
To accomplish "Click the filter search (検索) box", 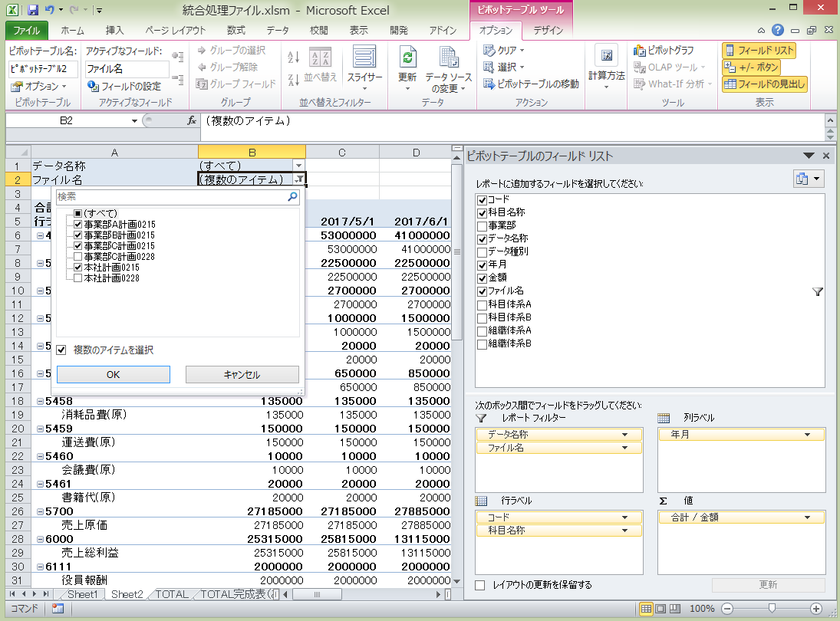I will tap(170, 197).
